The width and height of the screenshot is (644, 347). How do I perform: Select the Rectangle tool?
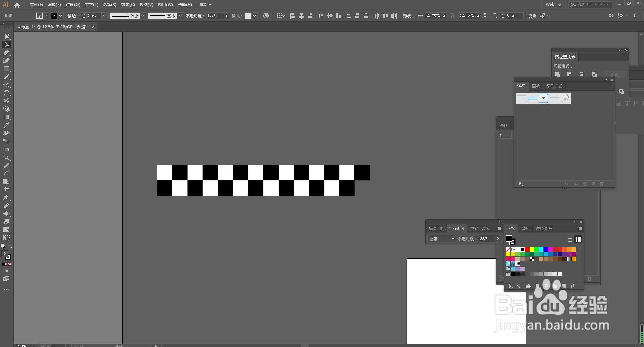tap(6, 69)
